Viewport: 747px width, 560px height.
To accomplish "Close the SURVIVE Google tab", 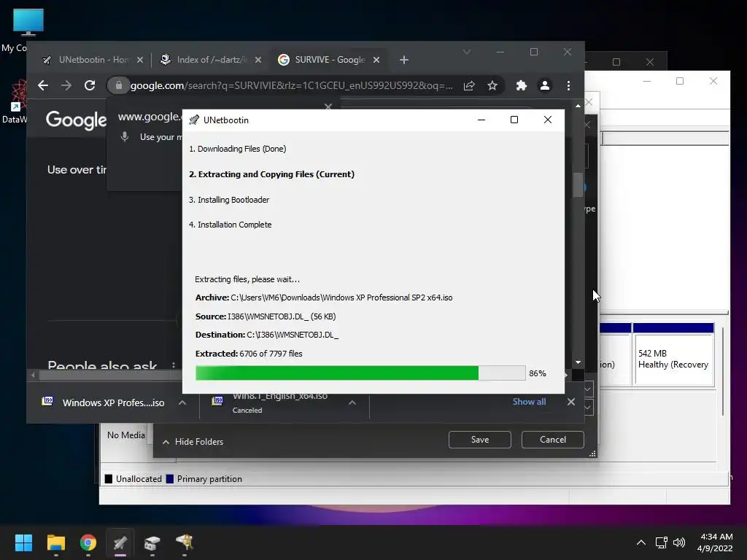I will pos(376,60).
